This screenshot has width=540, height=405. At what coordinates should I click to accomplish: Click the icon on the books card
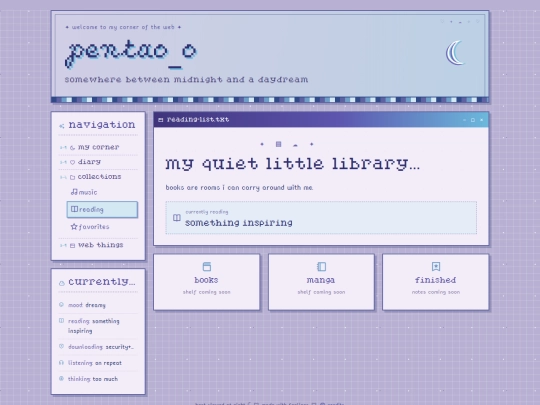coord(207,267)
